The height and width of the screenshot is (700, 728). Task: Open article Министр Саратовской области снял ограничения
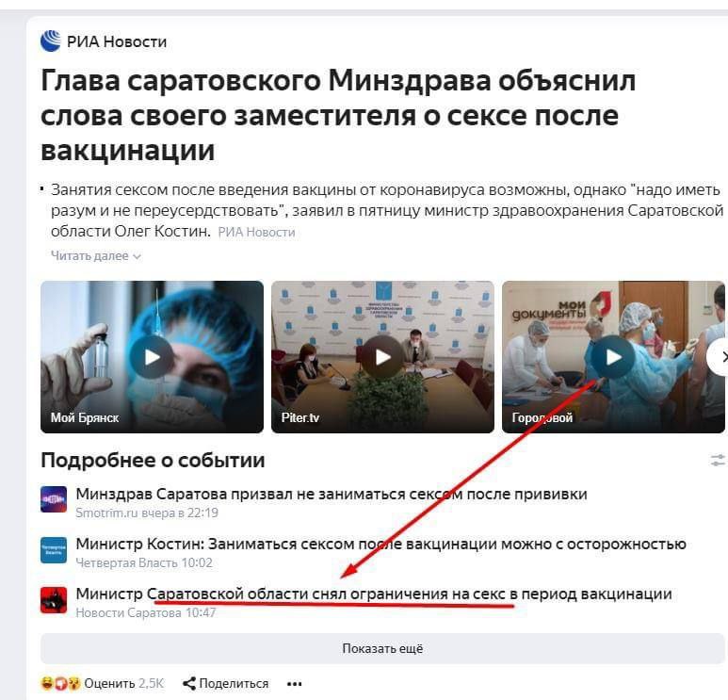[x=374, y=594]
